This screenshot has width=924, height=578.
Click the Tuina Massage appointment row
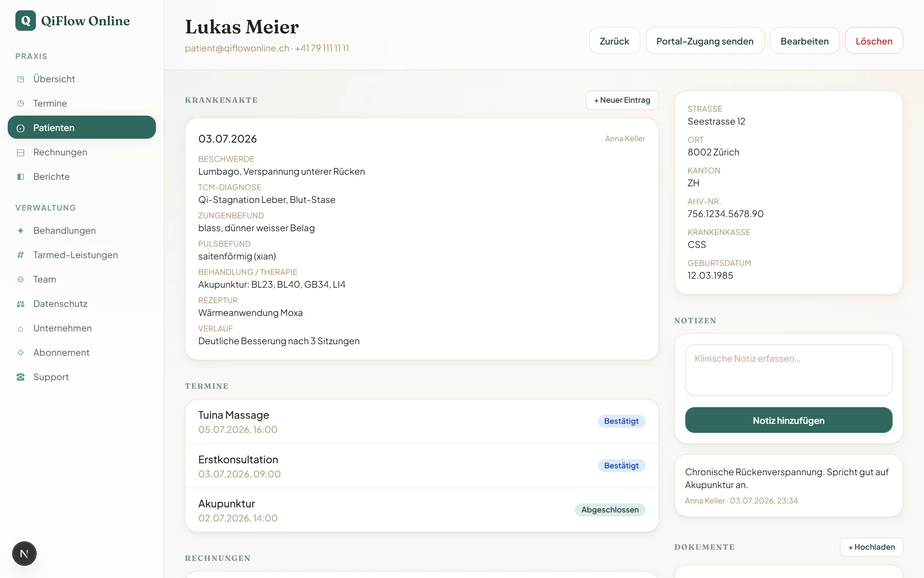pyautogui.click(x=422, y=422)
